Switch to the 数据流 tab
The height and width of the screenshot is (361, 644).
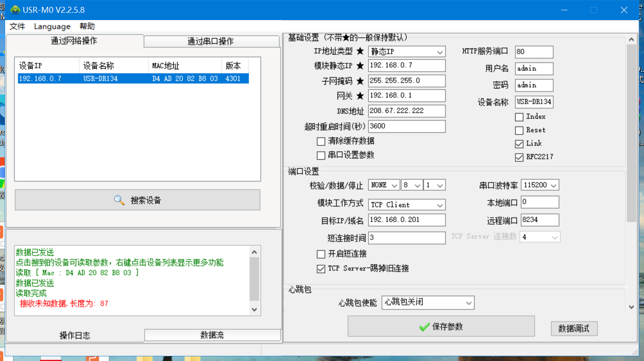point(212,335)
